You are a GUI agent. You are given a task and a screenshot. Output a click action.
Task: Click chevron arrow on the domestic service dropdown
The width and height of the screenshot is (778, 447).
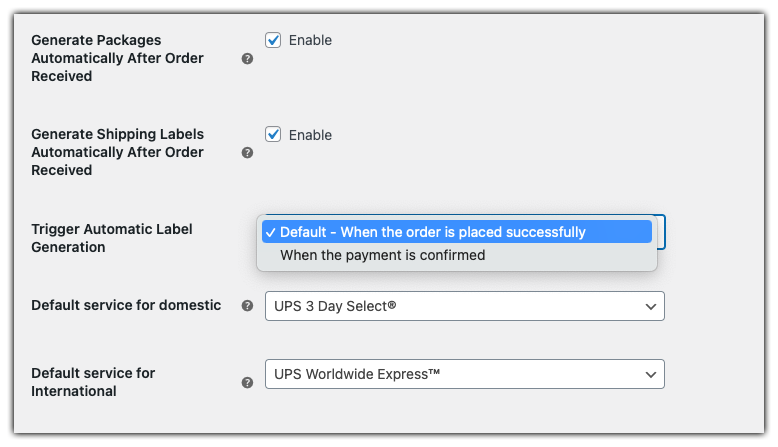tap(651, 306)
